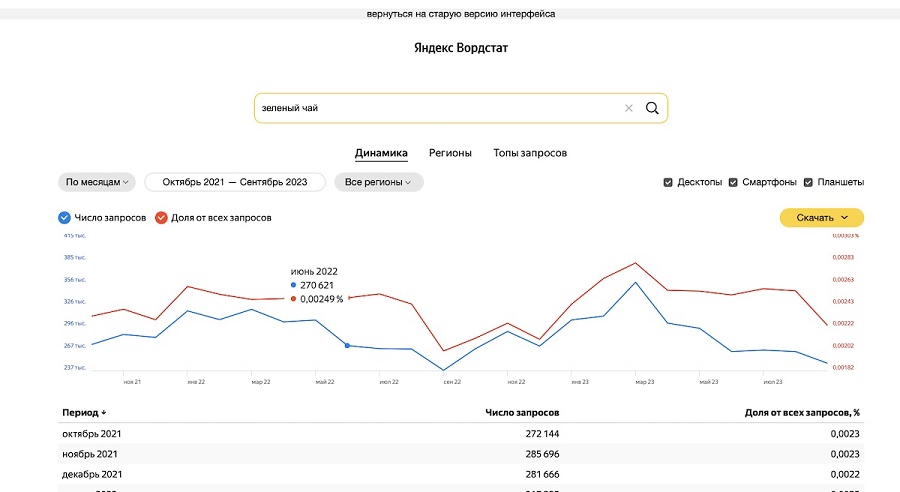This screenshot has width=900, height=492.
Task: Select the Динамика tab
Action: click(x=381, y=153)
